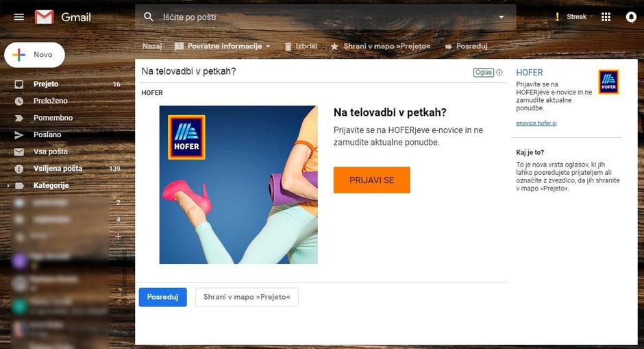The image size is (644, 349).
Task: Click spam count 139
Action: 114,169
